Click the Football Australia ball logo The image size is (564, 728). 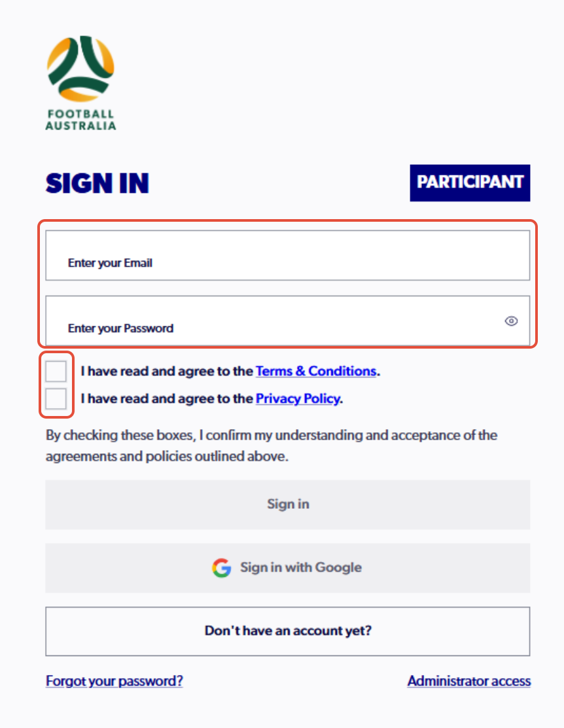click(x=80, y=69)
